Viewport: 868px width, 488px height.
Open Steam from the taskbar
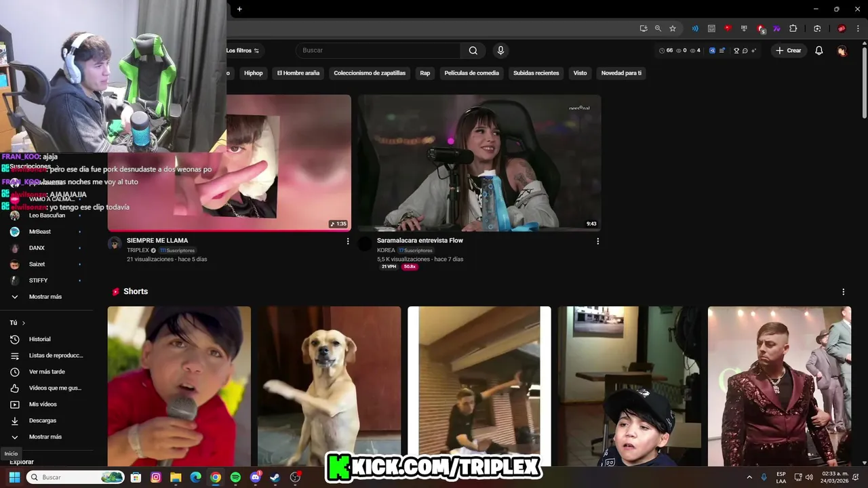point(275,477)
